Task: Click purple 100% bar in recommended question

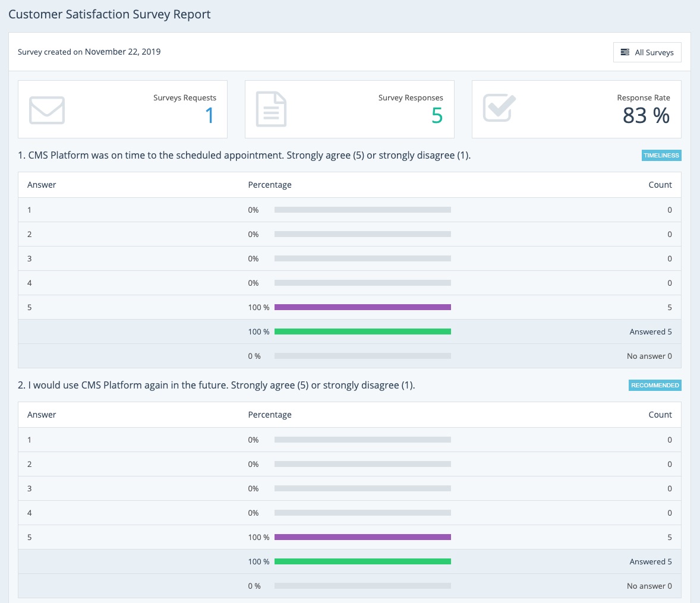Action: (362, 537)
